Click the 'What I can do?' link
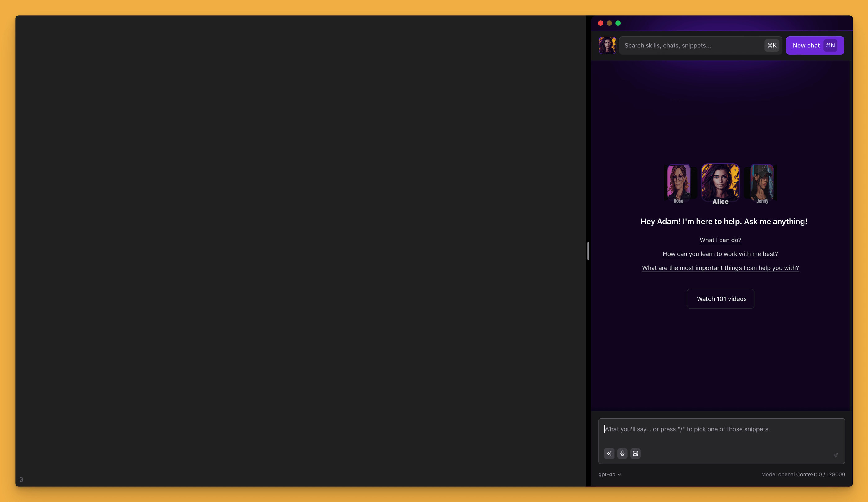This screenshot has height=502, width=868. pos(720,240)
